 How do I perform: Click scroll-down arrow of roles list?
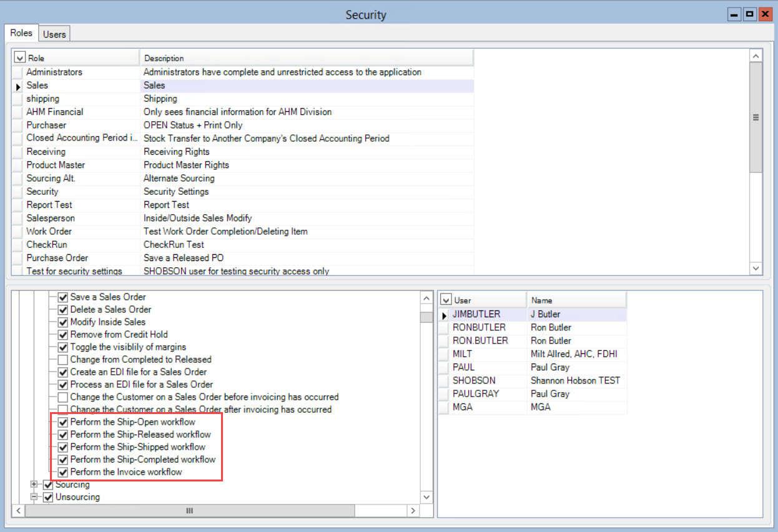[x=756, y=268]
